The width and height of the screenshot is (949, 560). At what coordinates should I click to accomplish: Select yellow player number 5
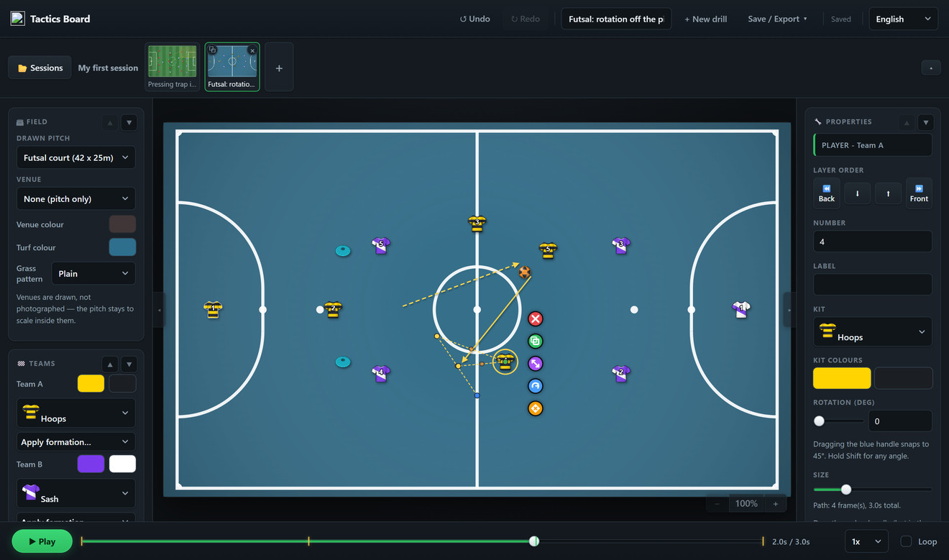[x=548, y=250]
